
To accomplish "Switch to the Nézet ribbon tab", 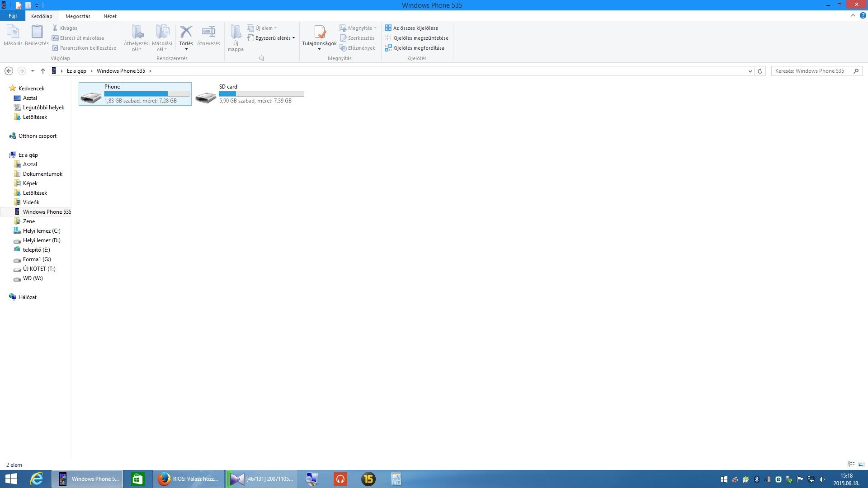I will tap(110, 16).
